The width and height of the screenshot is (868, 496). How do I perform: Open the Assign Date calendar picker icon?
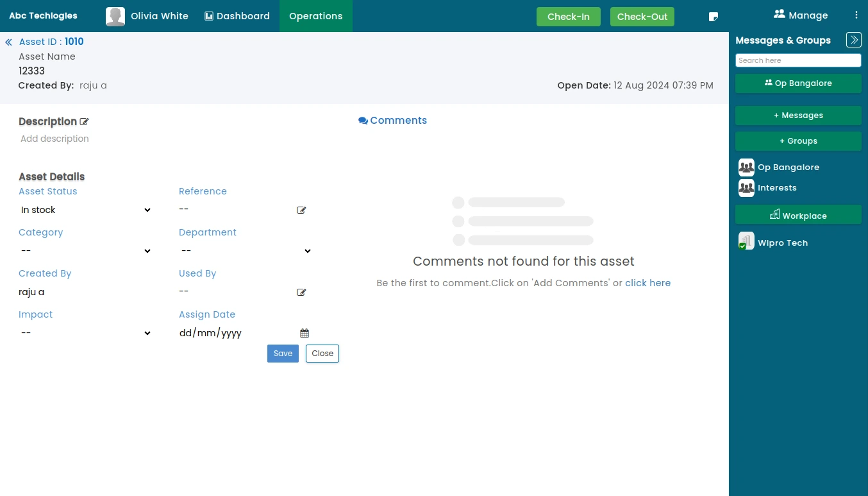[x=305, y=333]
